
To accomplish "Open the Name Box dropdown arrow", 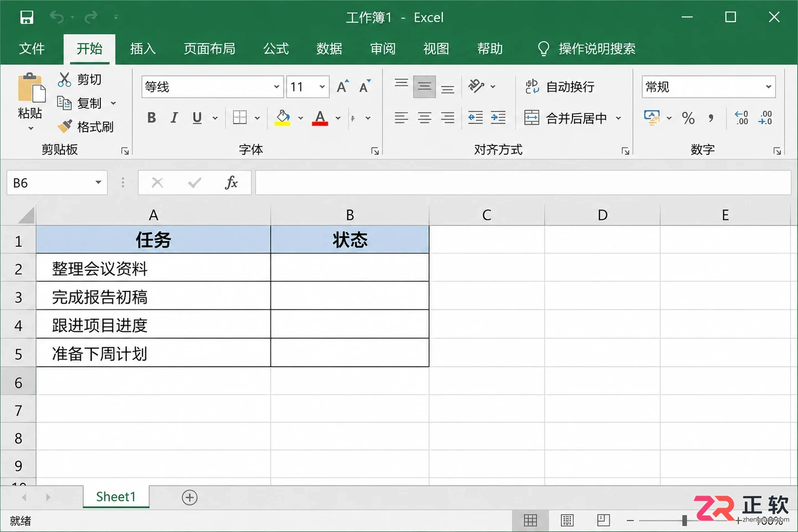I will [x=98, y=182].
